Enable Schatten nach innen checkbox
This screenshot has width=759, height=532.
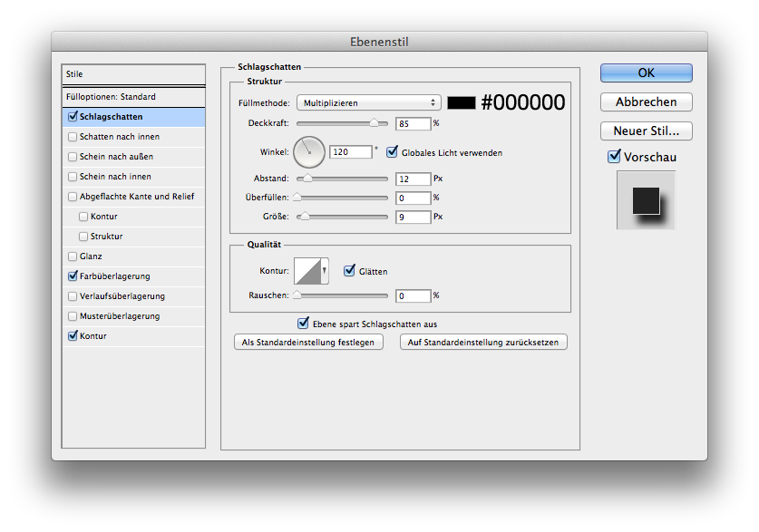point(73,137)
